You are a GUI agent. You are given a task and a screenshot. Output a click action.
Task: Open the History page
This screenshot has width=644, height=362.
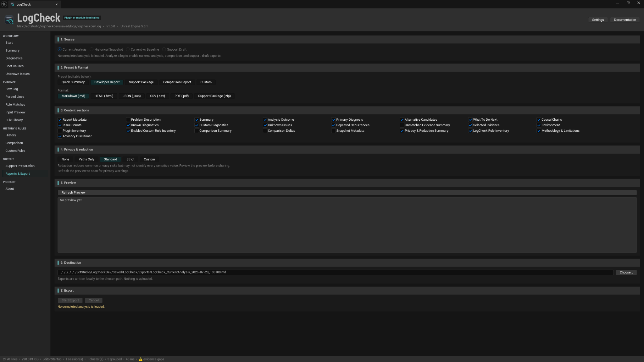pos(11,135)
